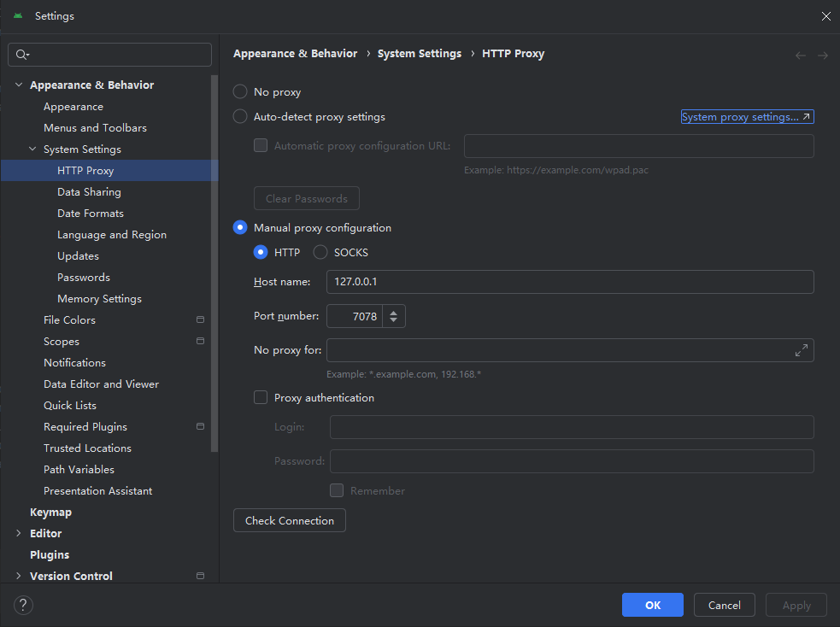Click project-level icon next to File Colors
The image size is (840, 627).
200,319
